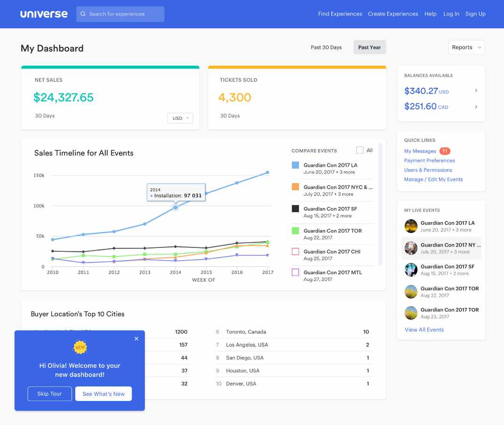
Task: Open the Reports dropdown
Action: [x=466, y=47]
